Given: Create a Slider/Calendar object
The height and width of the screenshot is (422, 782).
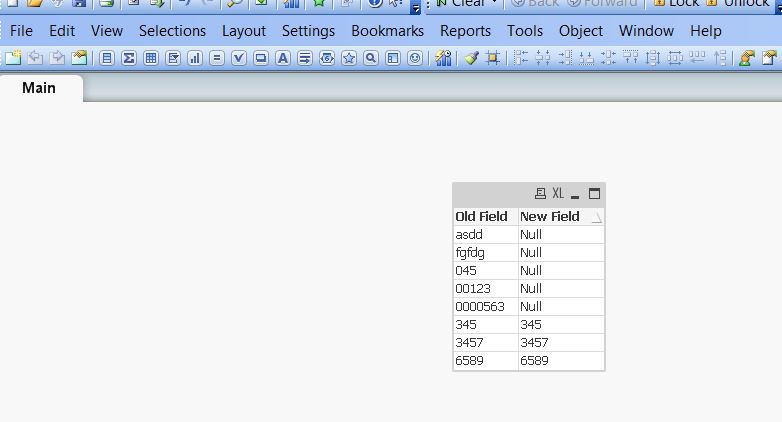Looking at the screenshot, I should pos(327,58).
